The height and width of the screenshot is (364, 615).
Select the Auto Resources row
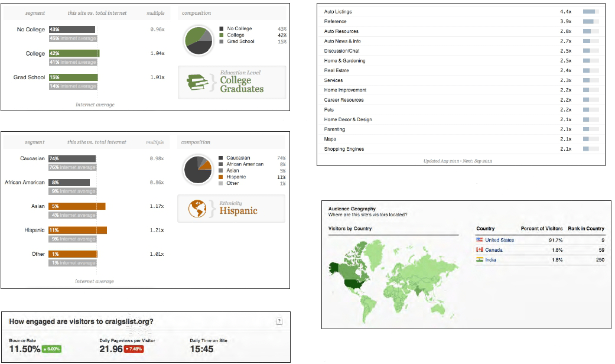(x=461, y=31)
